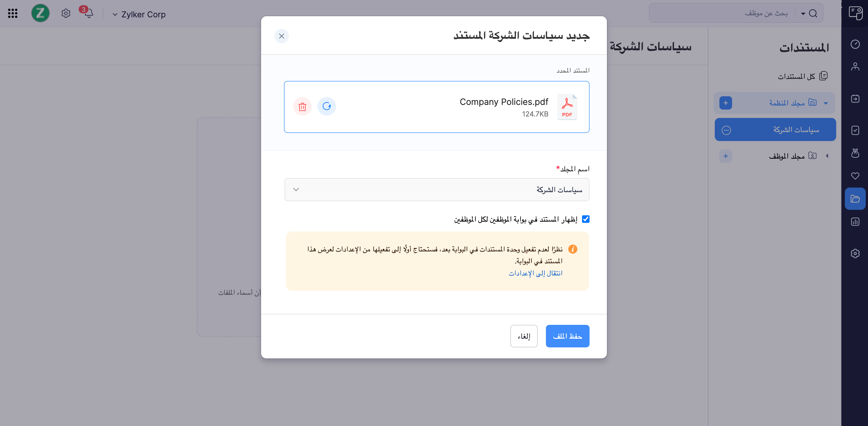Open settings from the top toolbar gear
The width and height of the screenshot is (868, 426).
(65, 13)
